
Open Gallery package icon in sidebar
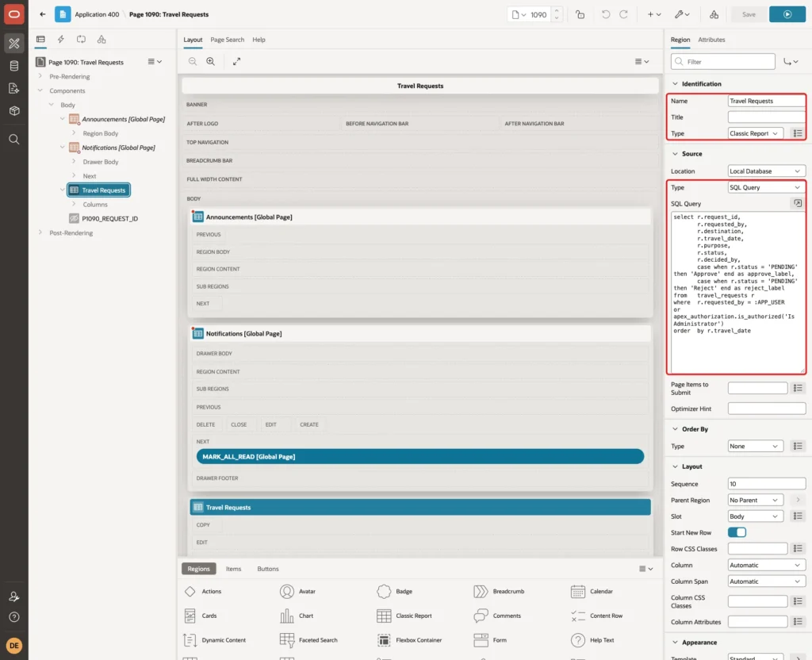tap(14, 111)
